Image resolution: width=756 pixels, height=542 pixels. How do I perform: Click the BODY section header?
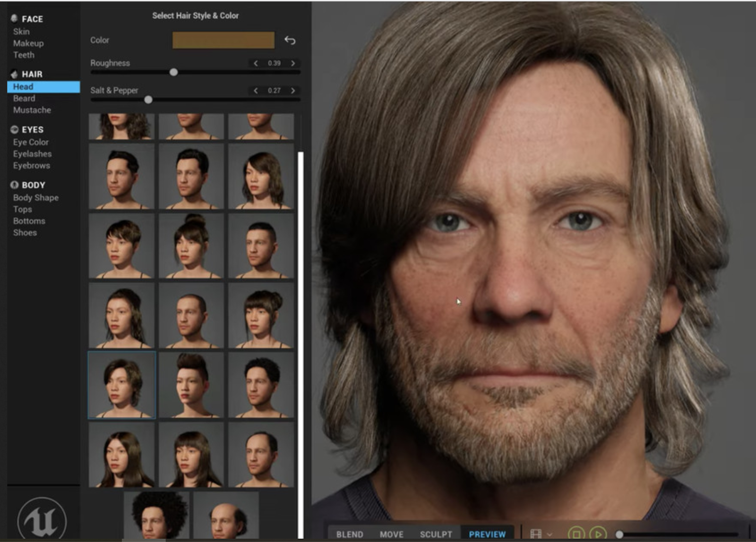pos(34,185)
